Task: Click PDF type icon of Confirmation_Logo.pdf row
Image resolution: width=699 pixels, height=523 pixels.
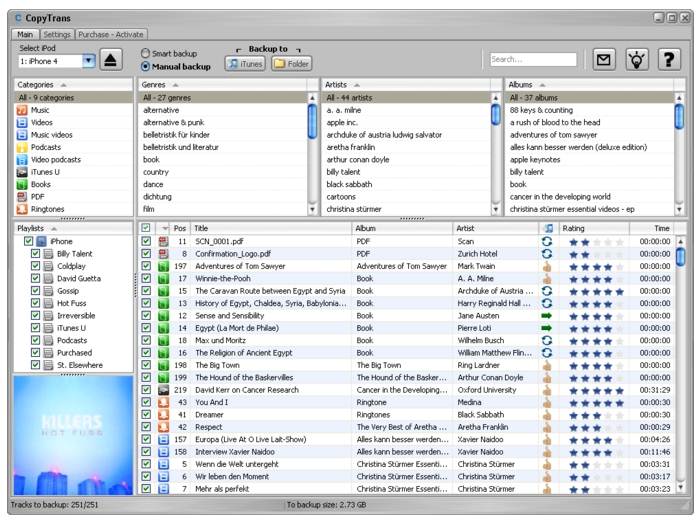Action: click(x=164, y=254)
